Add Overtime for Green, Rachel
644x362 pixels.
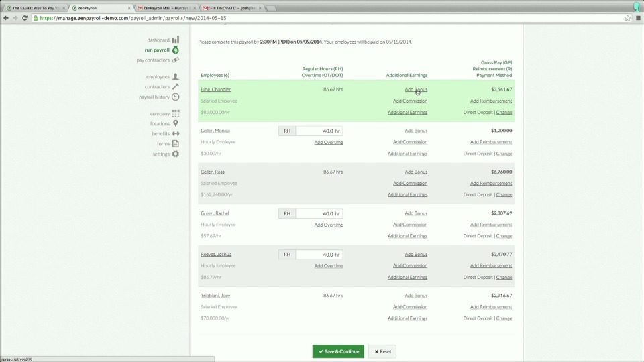(x=329, y=225)
